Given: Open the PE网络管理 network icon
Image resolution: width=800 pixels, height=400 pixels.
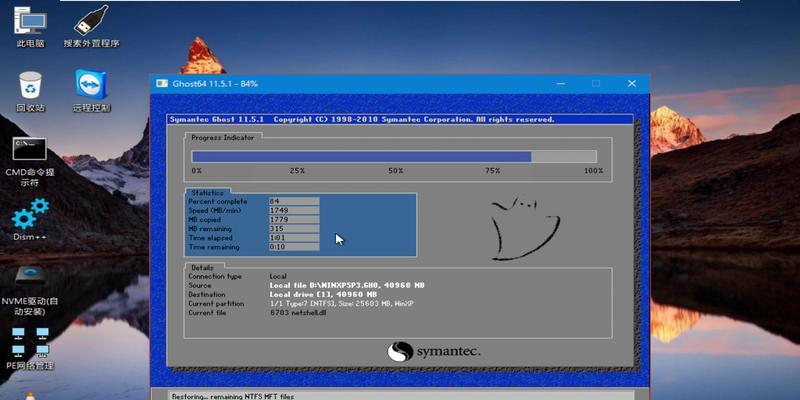Looking at the screenshot, I should tap(30, 347).
